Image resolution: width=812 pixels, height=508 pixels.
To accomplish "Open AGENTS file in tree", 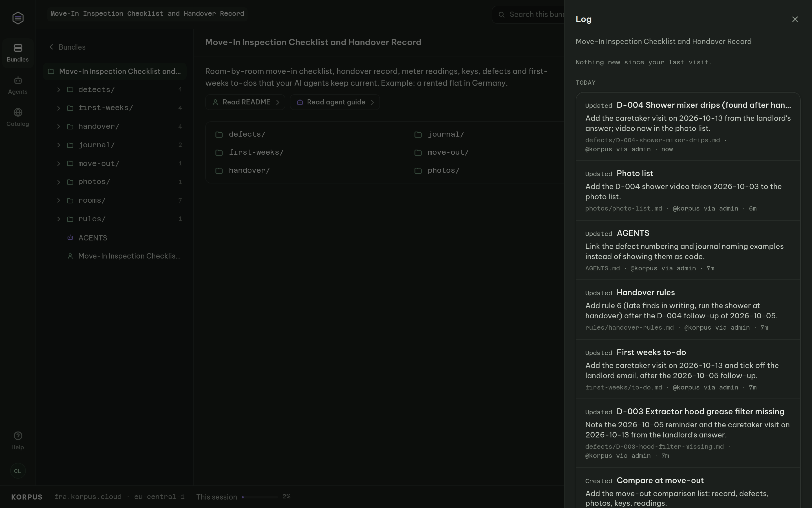I will click(x=114, y=238).
